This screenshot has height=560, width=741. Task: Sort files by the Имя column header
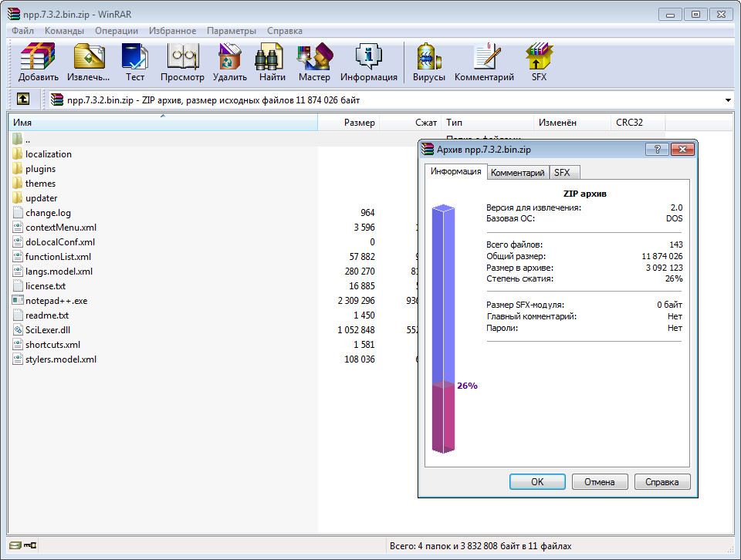coord(162,123)
